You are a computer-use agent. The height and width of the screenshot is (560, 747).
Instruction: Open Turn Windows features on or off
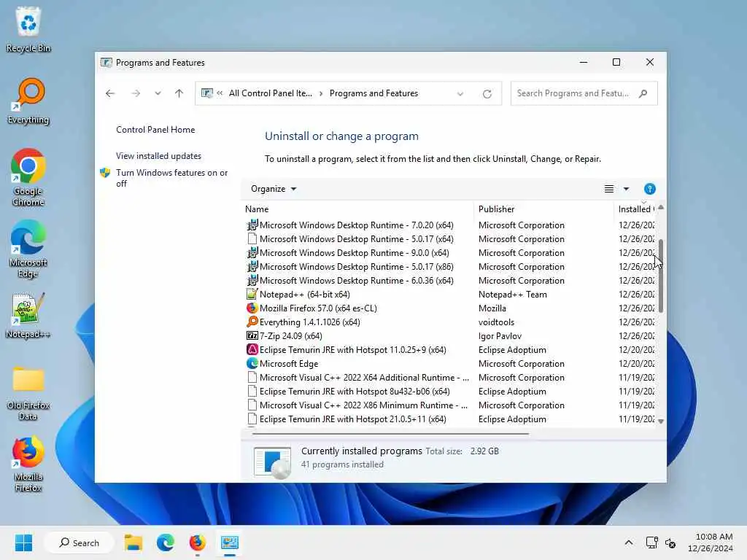click(x=171, y=178)
